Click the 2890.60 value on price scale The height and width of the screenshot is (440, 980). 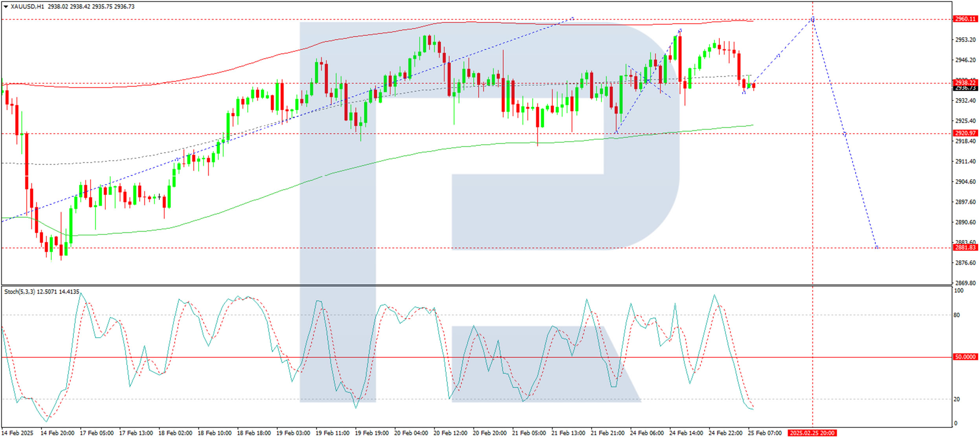pyautogui.click(x=965, y=222)
